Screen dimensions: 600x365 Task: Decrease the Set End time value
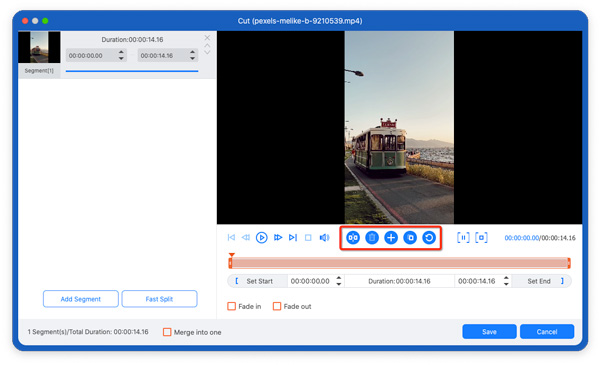pos(506,284)
